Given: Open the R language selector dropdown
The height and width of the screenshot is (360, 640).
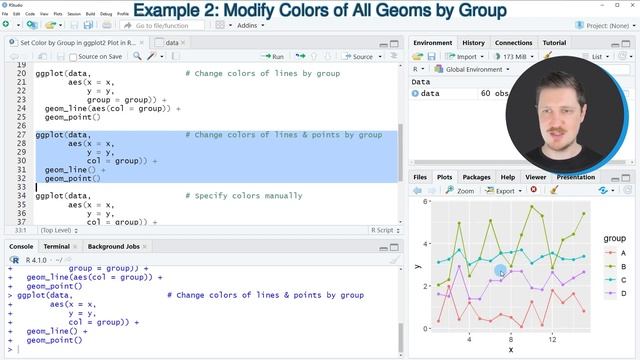Looking at the screenshot, I should point(418,69).
